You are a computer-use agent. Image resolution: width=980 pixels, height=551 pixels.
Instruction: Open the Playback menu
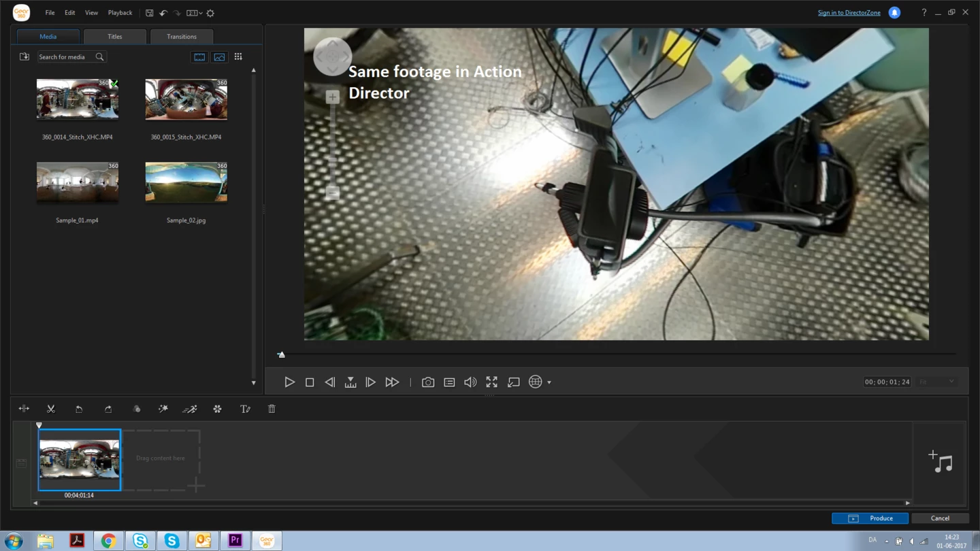tap(120, 13)
